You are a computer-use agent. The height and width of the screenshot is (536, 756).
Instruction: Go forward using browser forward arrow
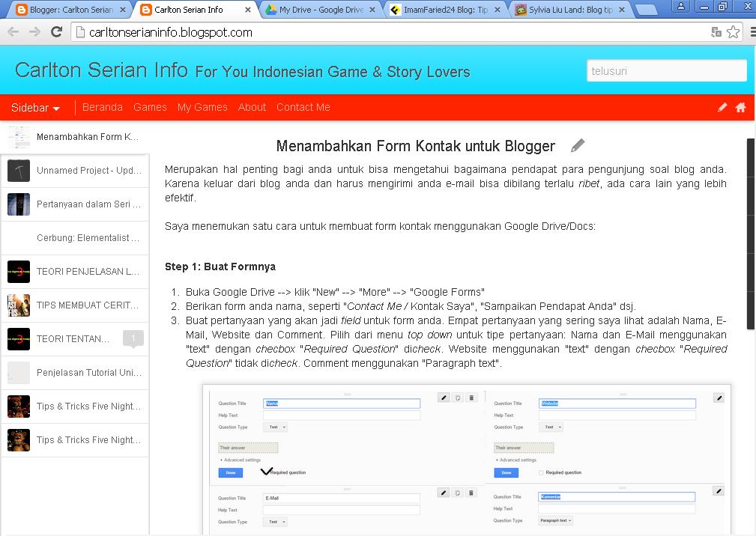click(x=34, y=32)
